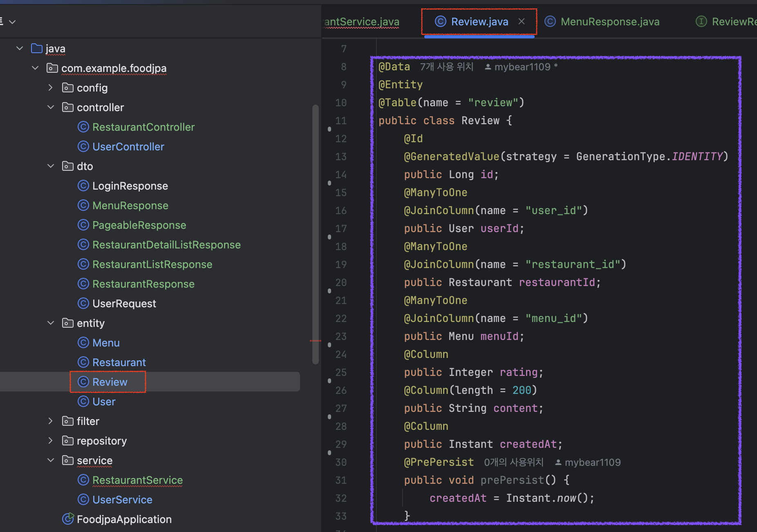Click the controller package icon
757x532 pixels.
pos(67,107)
